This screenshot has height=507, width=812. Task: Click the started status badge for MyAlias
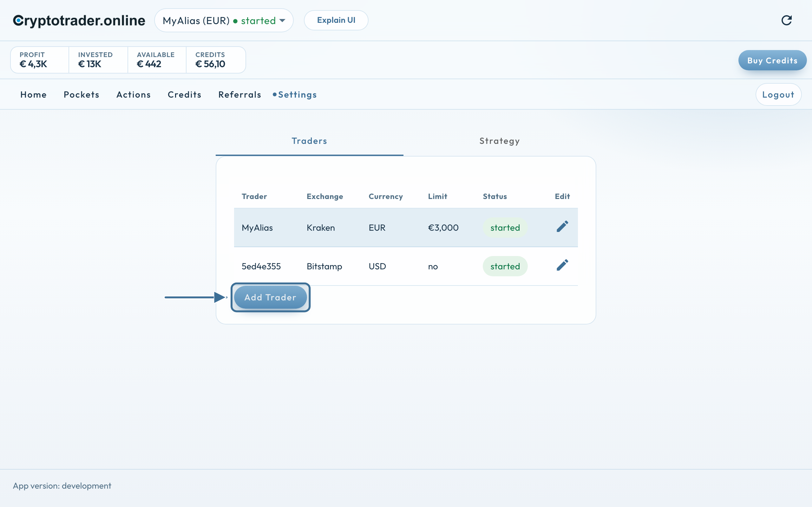[x=505, y=228]
